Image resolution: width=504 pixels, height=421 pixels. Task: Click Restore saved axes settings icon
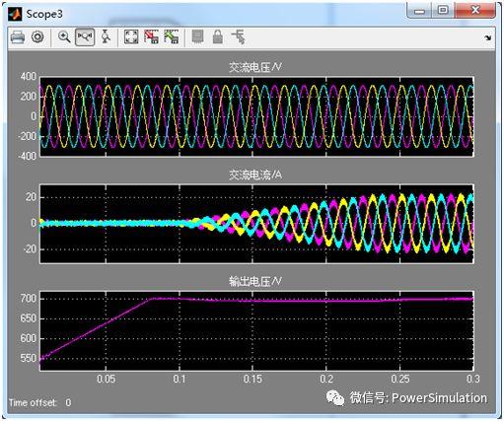(172, 36)
